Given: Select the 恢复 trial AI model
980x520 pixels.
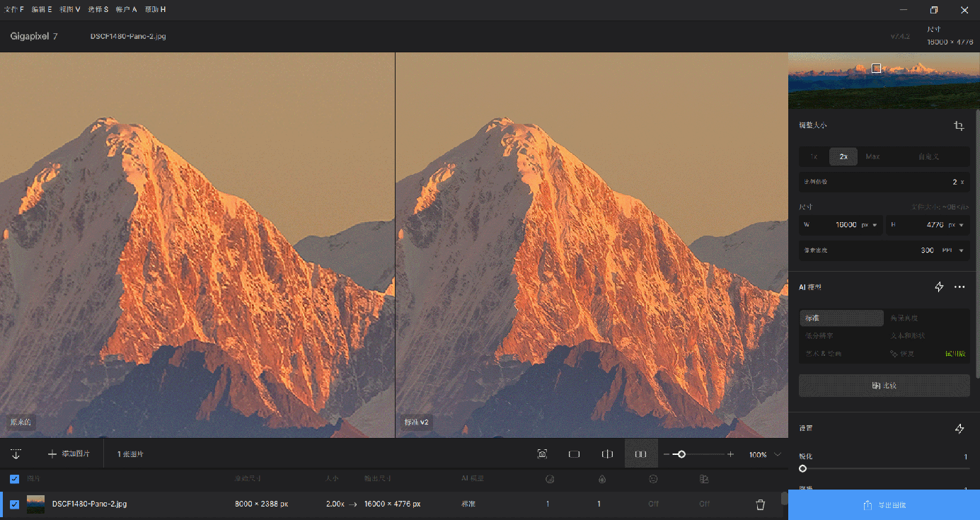Looking at the screenshot, I should coord(927,354).
